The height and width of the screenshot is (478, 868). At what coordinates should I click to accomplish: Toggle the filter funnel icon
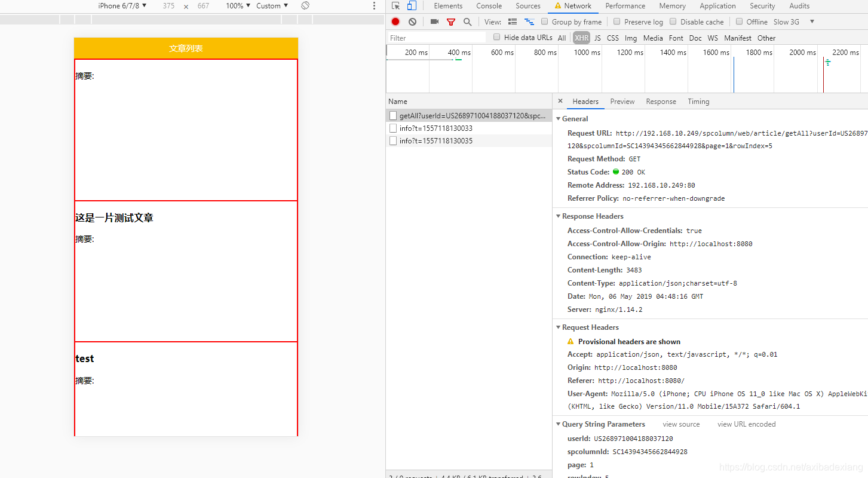click(451, 22)
